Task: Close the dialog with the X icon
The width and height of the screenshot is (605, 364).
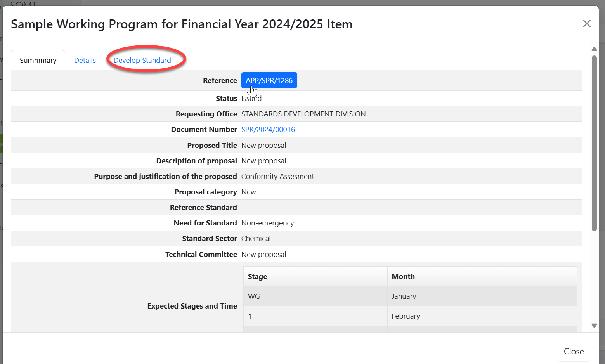Action: pyautogui.click(x=587, y=24)
